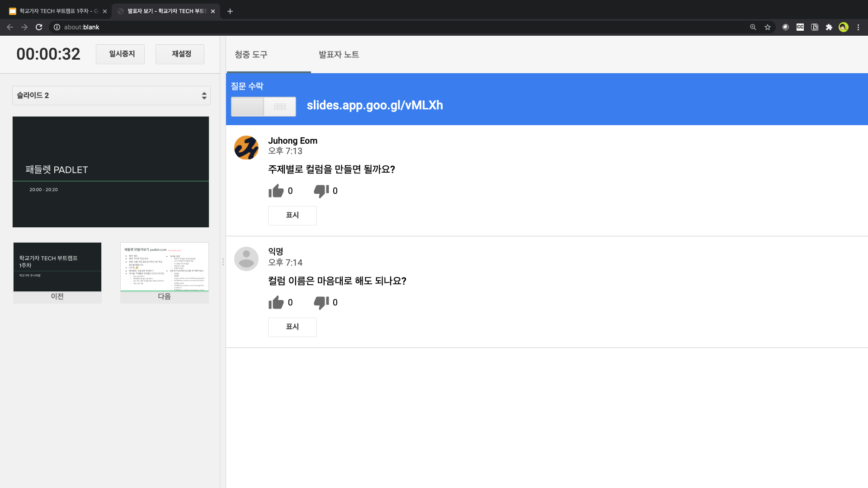
Task: Thumbs up Juhong Eom's question
Action: click(276, 191)
